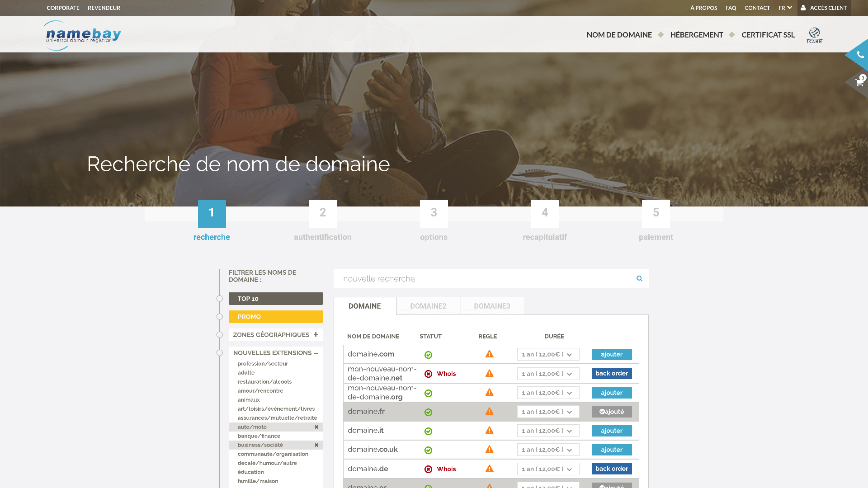Click the unavailable status icon for domaine.de

pyautogui.click(x=428, y=469)
